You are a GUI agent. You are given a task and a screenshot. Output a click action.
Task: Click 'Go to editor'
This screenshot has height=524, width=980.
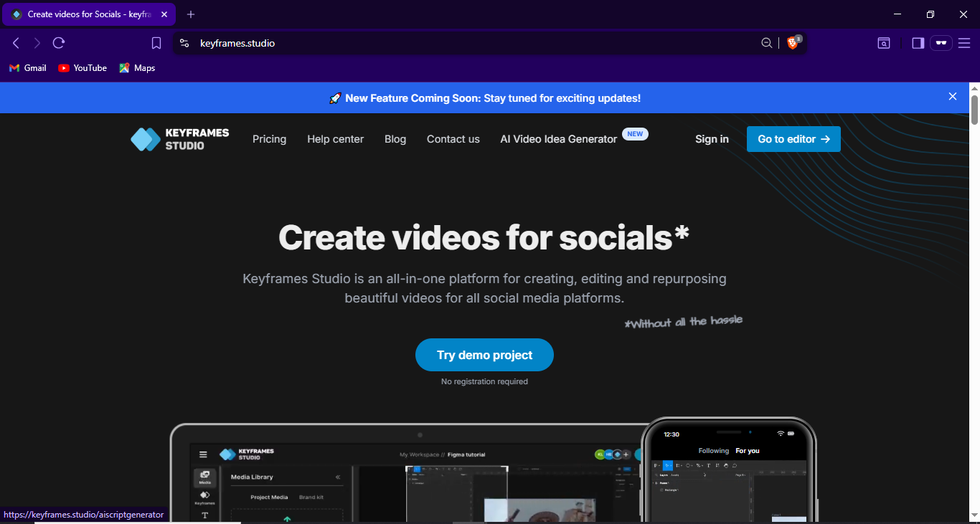click(x=793, y=138)
